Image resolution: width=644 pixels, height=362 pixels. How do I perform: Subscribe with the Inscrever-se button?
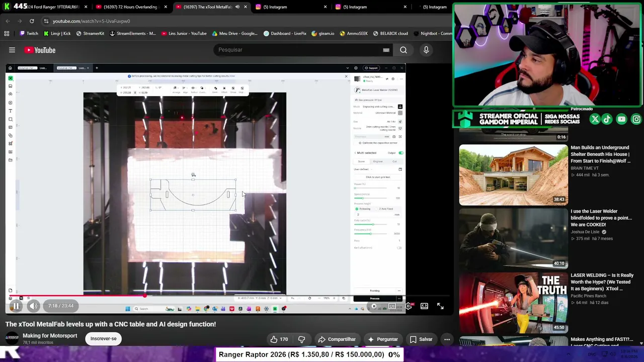(x=103, y=338)
